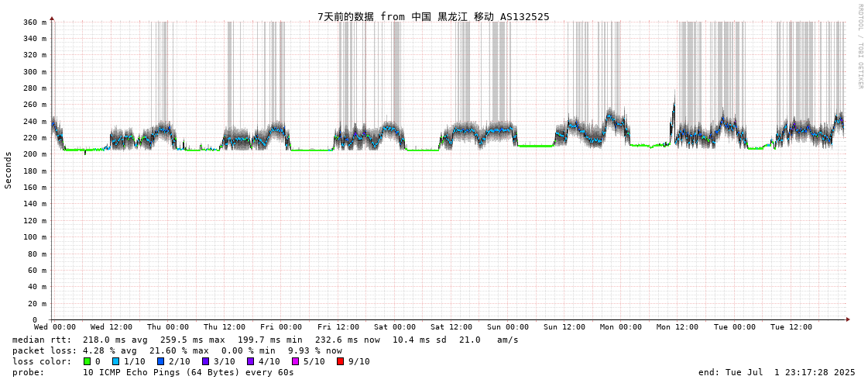This screenshot has width=868, height=383.
Task: Click the 'Mon 12:00' time axis label
Action: click(677, 327)
